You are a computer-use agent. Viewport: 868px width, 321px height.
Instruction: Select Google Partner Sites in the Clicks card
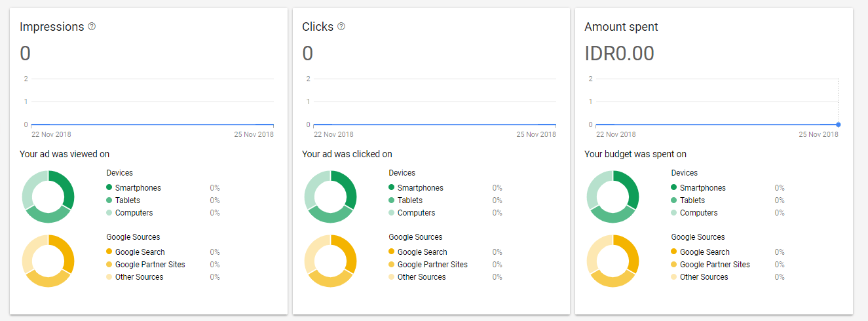point(432,265)
